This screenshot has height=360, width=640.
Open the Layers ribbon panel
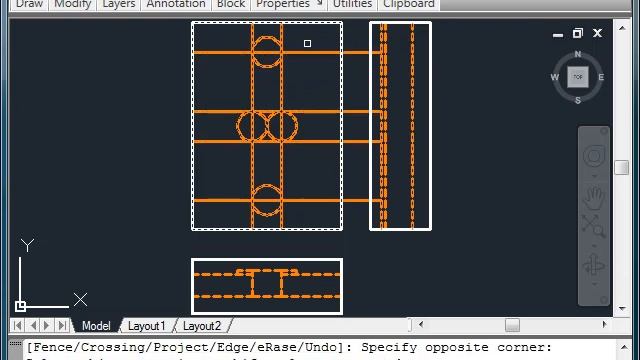(119, 4)
